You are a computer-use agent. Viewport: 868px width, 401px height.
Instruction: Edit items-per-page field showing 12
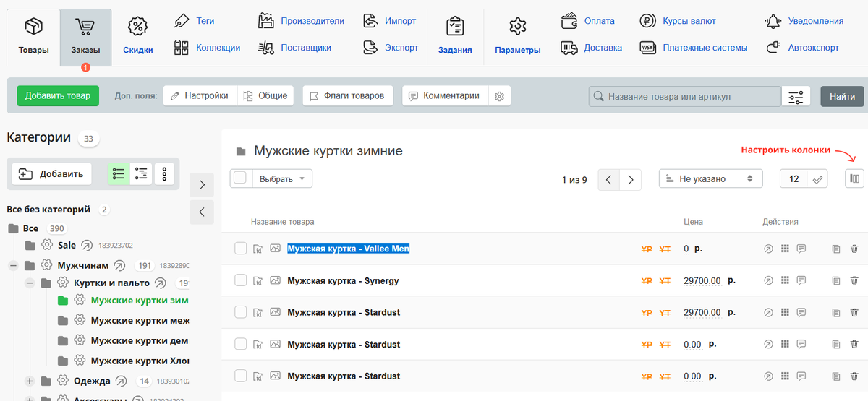[x=793, y=178]
